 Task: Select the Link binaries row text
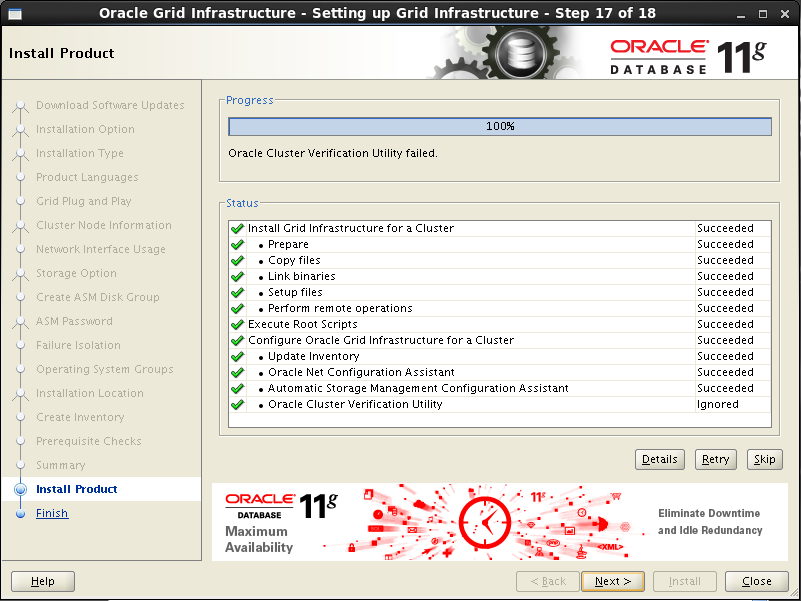coord(301,276)
